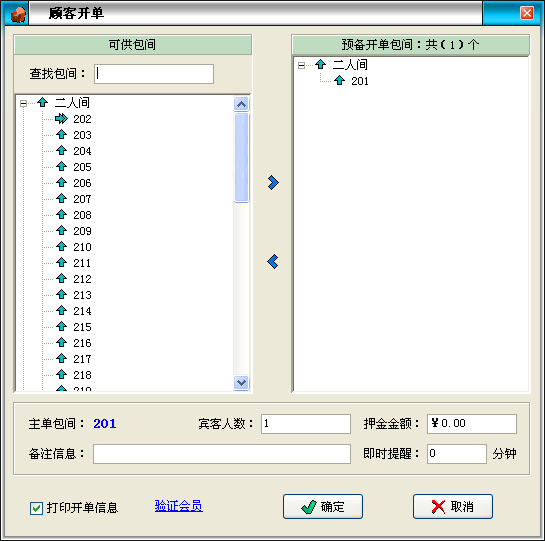Click the room list scrollbar thumb
Viewport: 545px width, 541px height.
(242, 157)
